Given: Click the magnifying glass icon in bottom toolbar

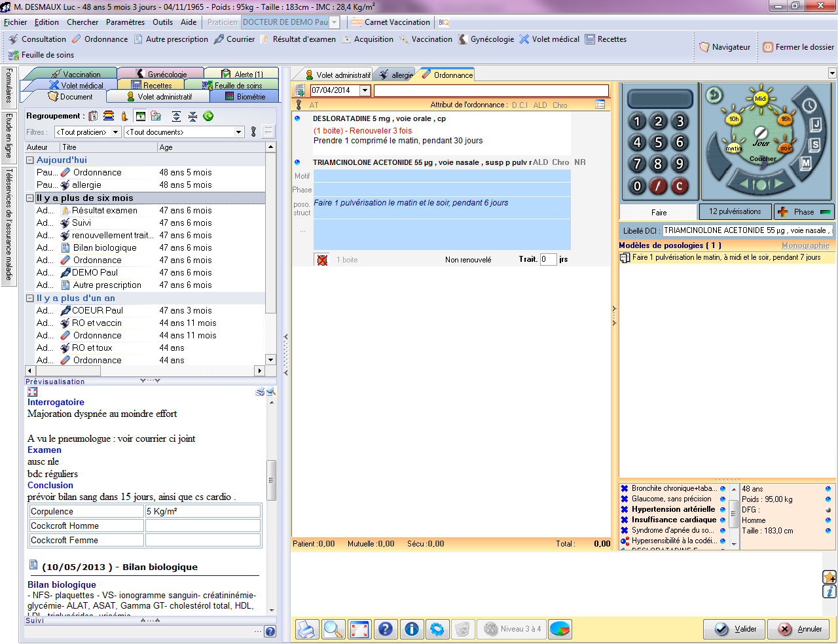Looking at the screenshot, I should [x=333, y=629].
